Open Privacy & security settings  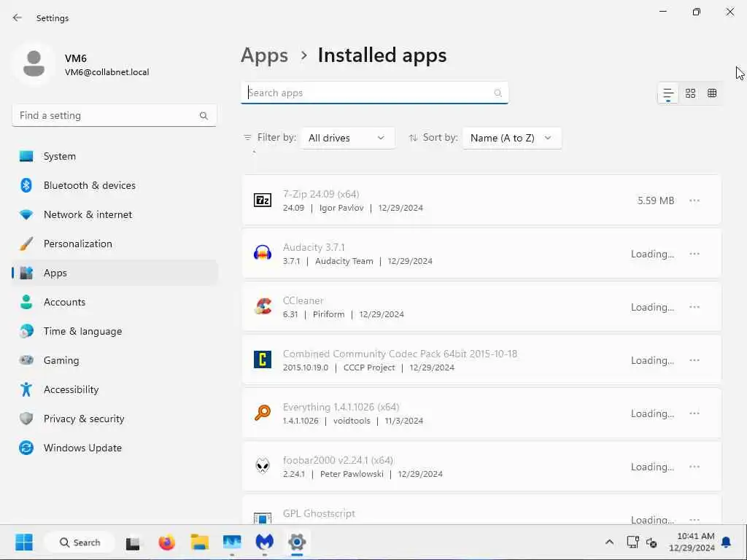(x=115, y=419)
